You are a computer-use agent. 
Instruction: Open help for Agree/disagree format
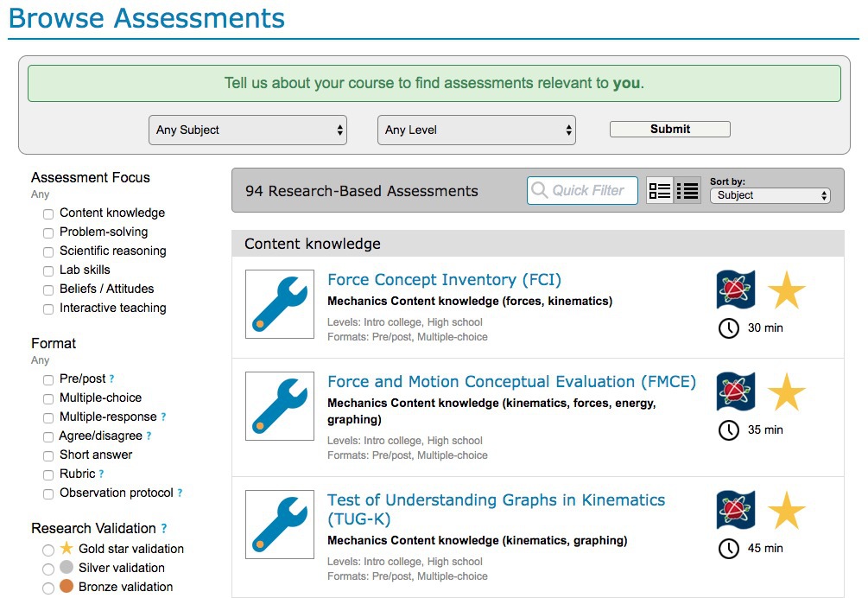coord(149,436)
